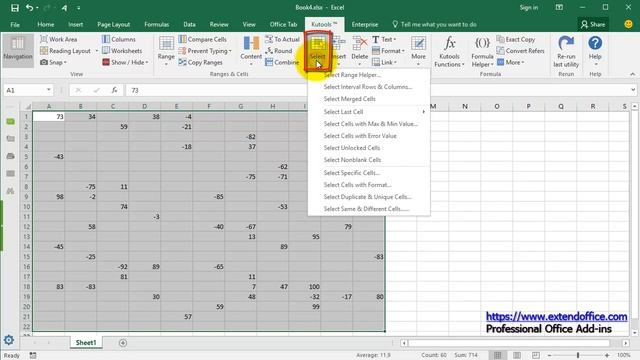Click the Share button
640x360 pixels.
pos(593,24)
